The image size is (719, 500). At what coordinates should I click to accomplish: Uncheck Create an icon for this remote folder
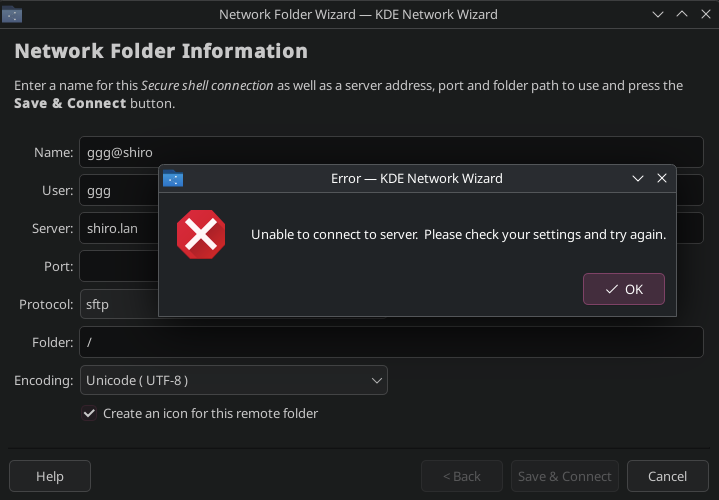click(x=90, y=413)
